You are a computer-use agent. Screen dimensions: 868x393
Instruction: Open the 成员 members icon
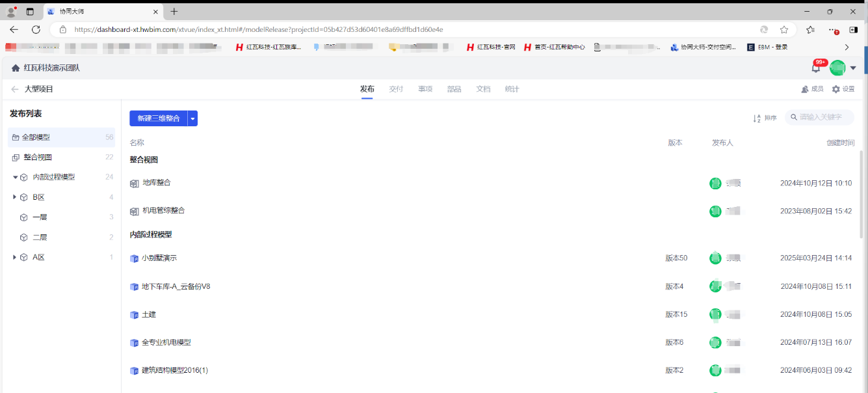tap(805, 89)
